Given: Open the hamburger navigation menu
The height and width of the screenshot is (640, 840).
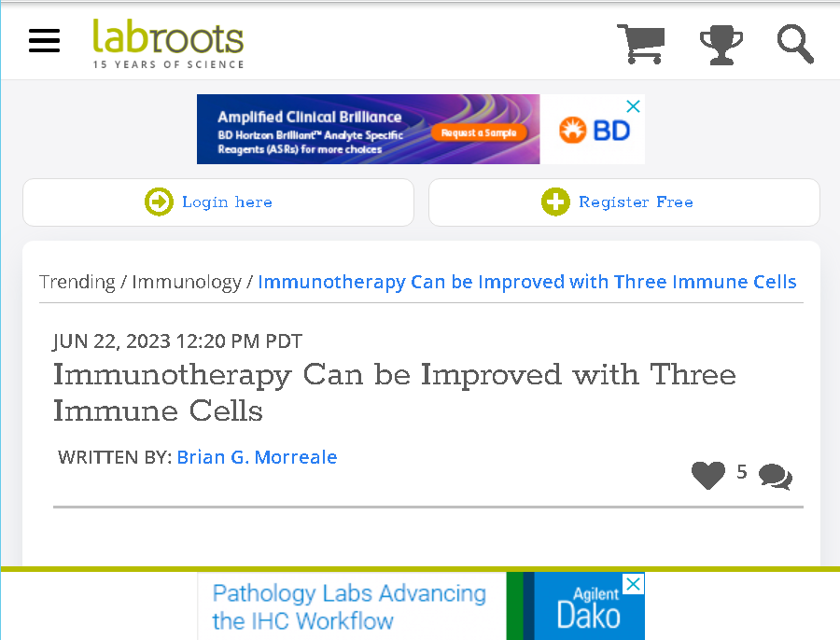Looking at the screenshot, I should coord(45,41).
